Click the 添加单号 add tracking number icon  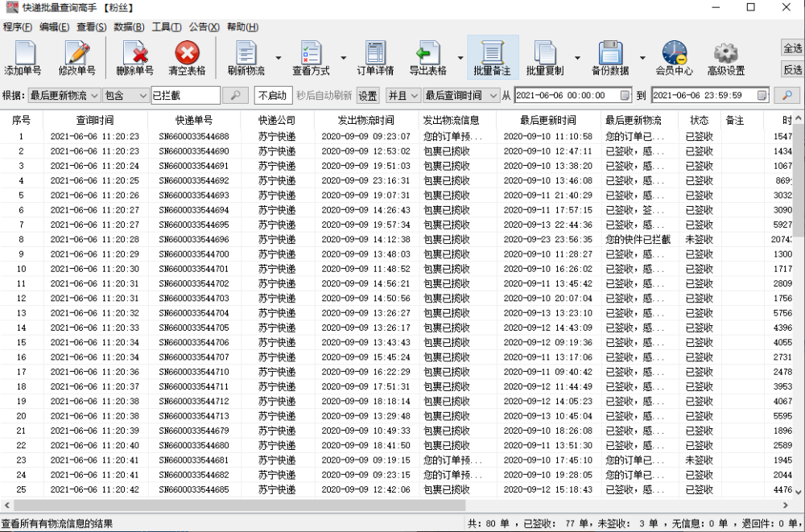click(x=23, y=57)
